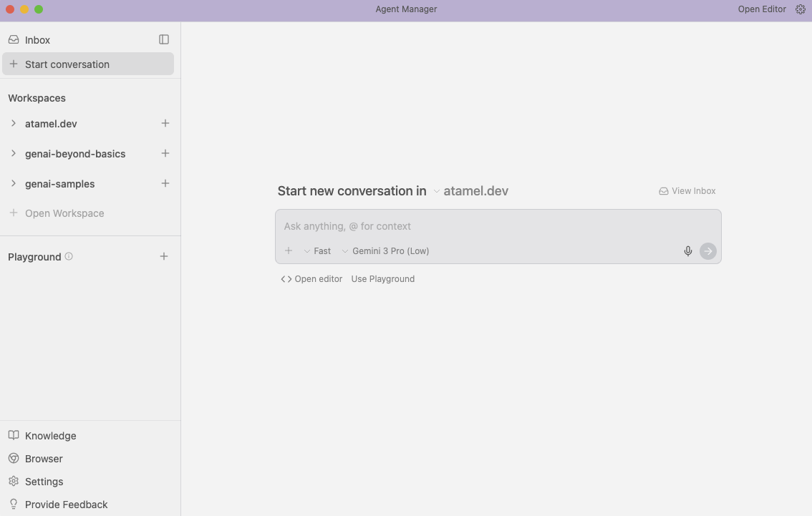This screenshot has height=516, width=812.
Task: Click the microphone icon in the message bar
Action: tap(687, 250)
